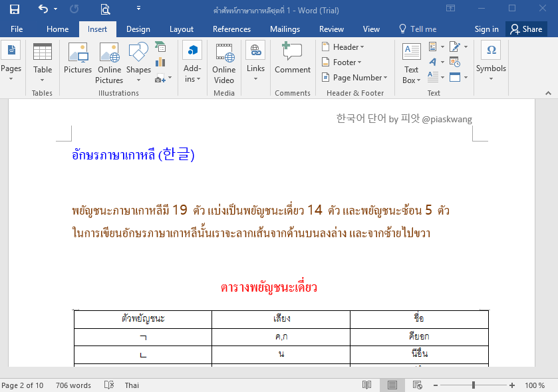
Task: Click the Korean header text by @piaskwang
Action: [404, 118]
